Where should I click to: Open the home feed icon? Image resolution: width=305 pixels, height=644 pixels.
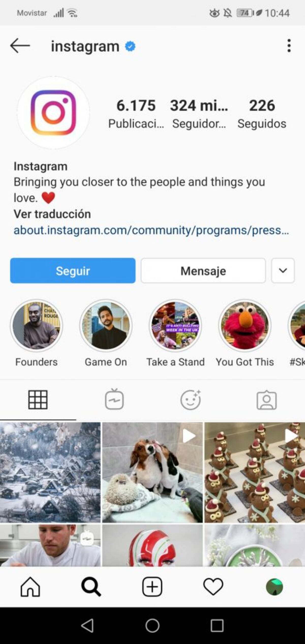(x=30, y=587)
